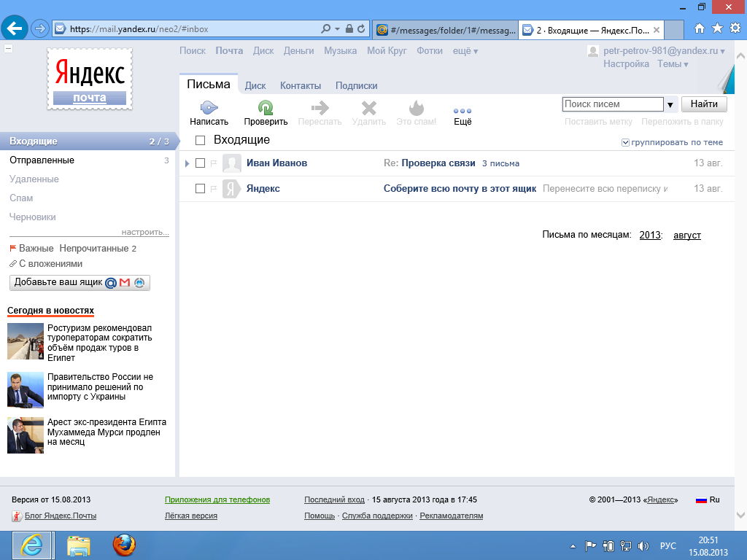
Task: Tick the select-all Входящие checkbox
Action: (x=200, y=140)
